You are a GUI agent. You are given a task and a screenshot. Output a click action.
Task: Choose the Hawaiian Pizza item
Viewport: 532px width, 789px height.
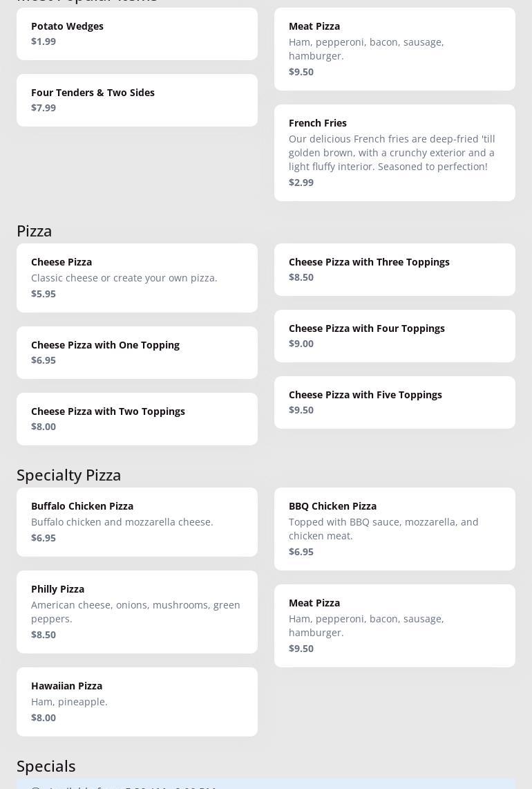[x=137, y=702]
